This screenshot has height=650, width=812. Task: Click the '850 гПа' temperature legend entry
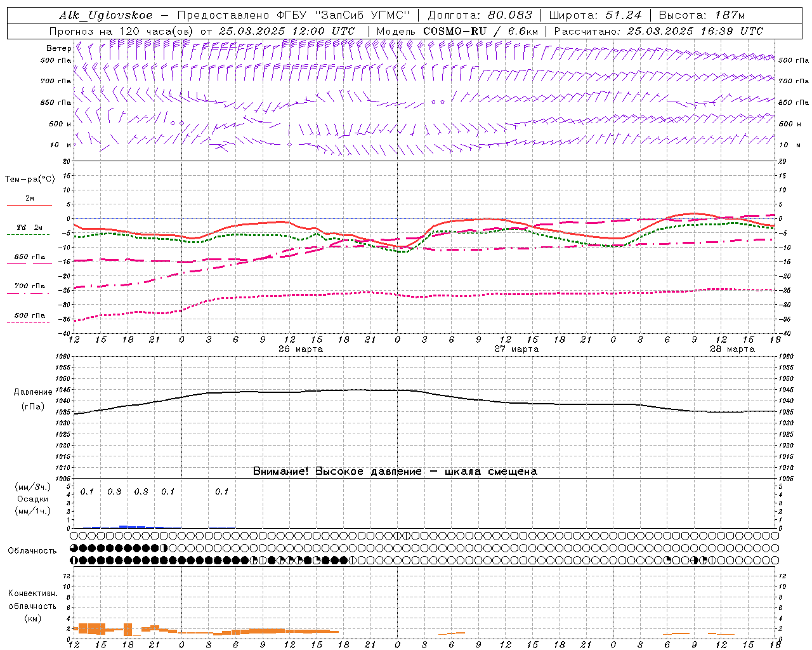tap(30, 257)
